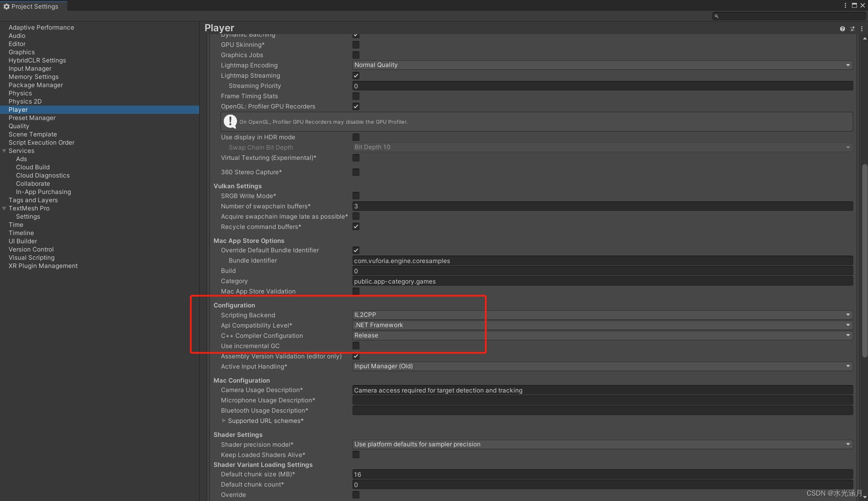Open the preset selector icon near Player heading
Image resolution: width=868 pixels, height=501 pixels.
pyautogui.click(x=852, y=29)
